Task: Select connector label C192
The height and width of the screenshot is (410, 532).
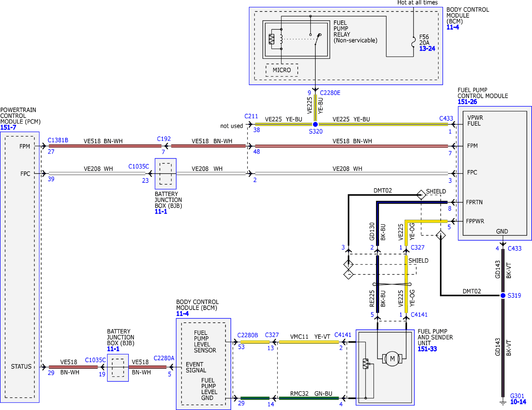Action: (164, 139)
